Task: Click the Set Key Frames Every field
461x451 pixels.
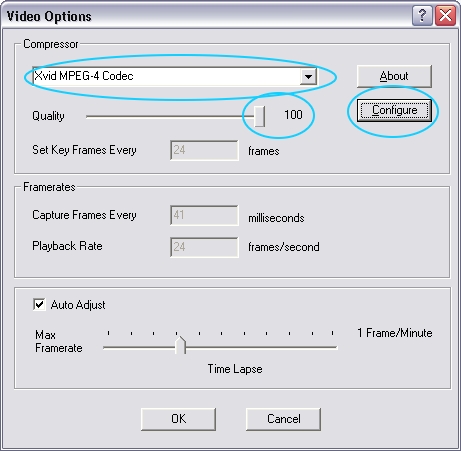Action: (x=204, y=150)
